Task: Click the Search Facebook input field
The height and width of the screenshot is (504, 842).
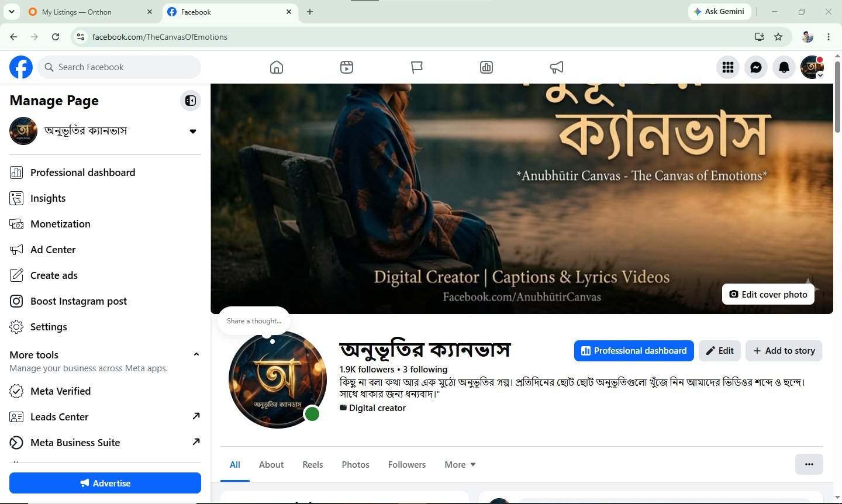Action: [x=119, y=67]
